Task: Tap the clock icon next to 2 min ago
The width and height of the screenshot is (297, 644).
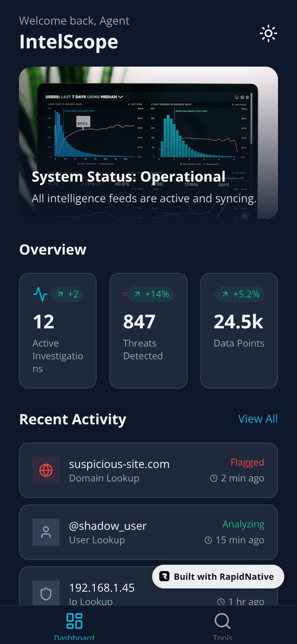Action: [214, 478]
